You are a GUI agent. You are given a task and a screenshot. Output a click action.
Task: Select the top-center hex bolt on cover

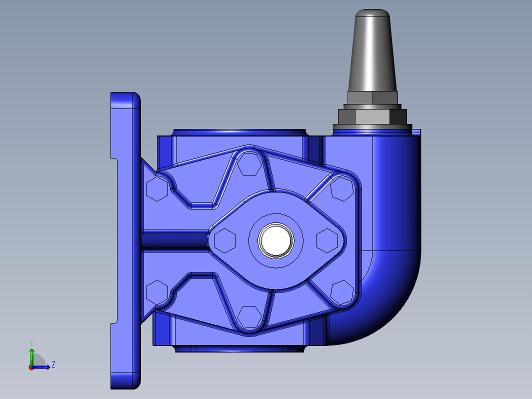(x=249, y=164)
